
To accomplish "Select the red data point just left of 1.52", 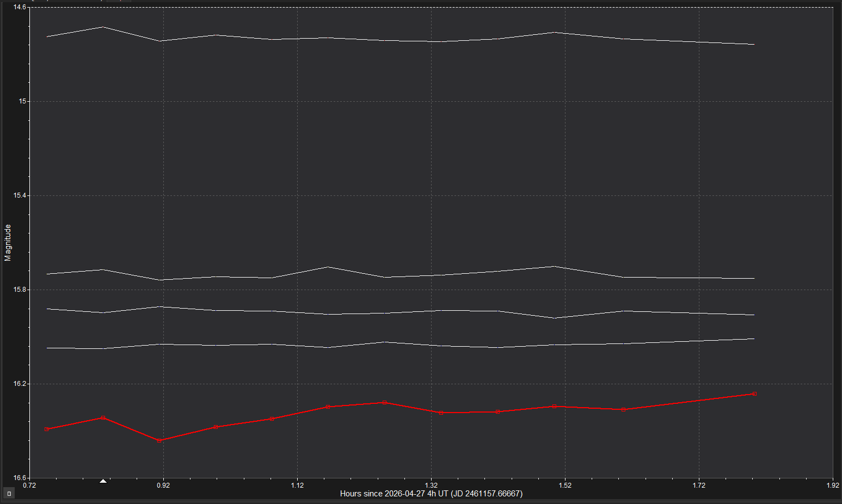I will click(554, 406).
